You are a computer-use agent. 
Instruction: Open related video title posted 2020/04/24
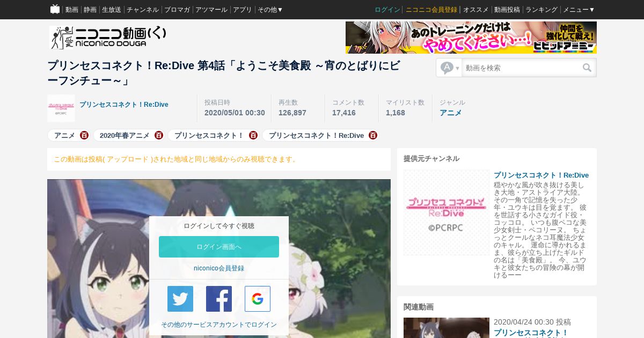coord(531,333)
